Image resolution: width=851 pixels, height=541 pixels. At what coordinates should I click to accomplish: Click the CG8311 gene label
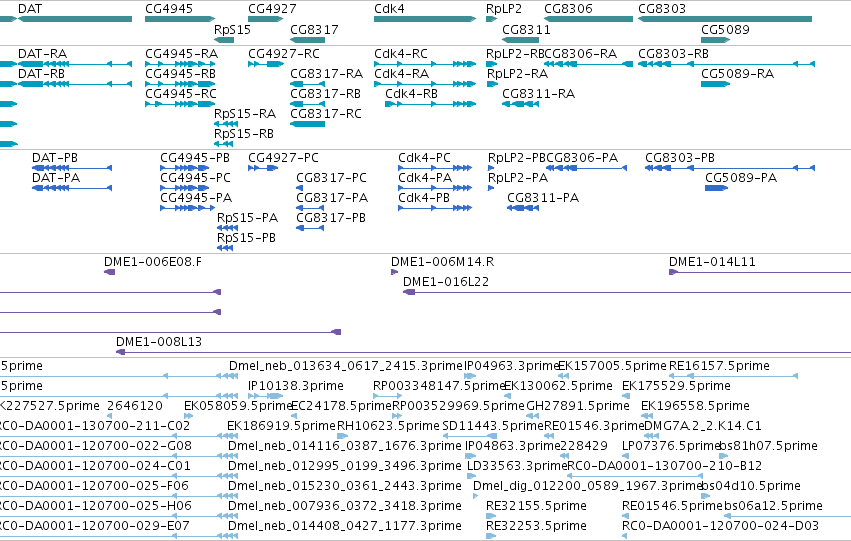(x=526, y=29)
